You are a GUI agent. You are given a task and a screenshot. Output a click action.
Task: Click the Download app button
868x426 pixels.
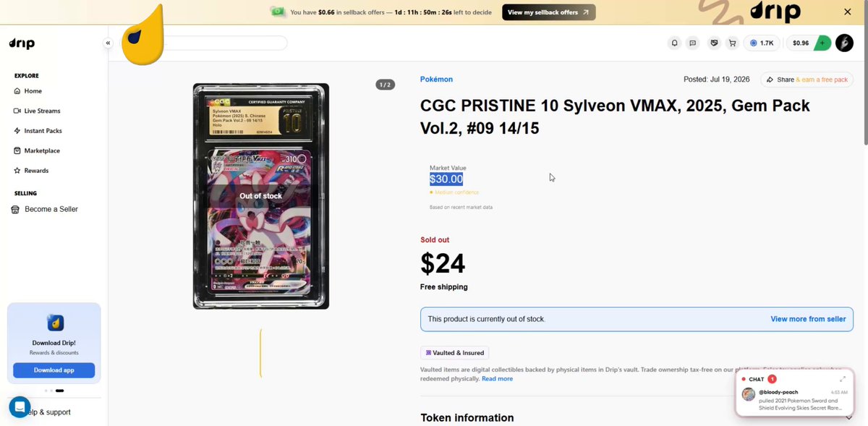pos(54,370)
